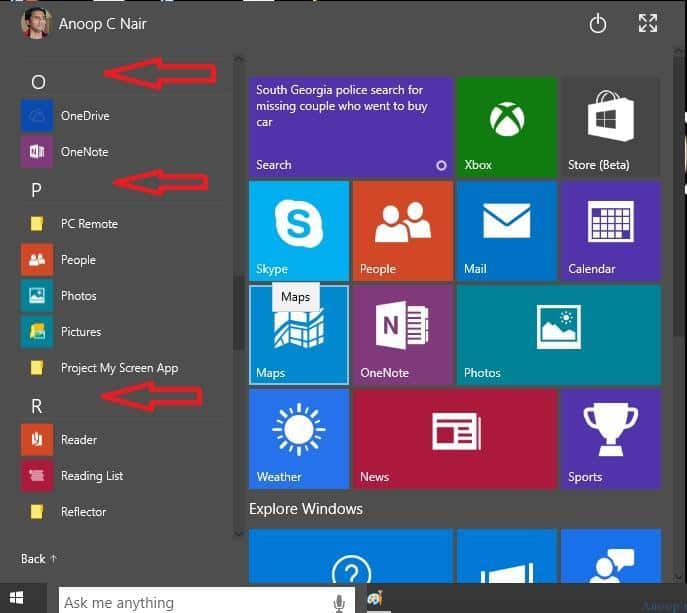687x613 pixels.
Task: Click the P letter group header
Action: point(36,190)
